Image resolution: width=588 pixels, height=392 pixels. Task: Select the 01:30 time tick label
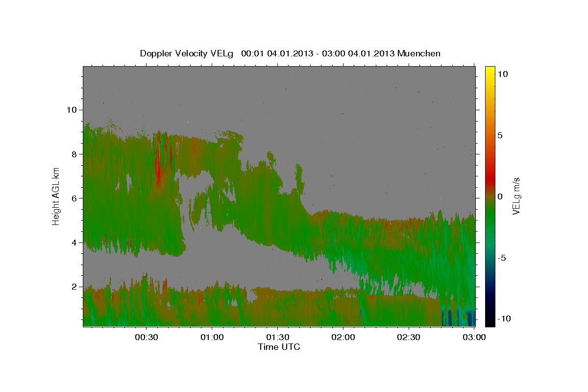click(278, 337)
